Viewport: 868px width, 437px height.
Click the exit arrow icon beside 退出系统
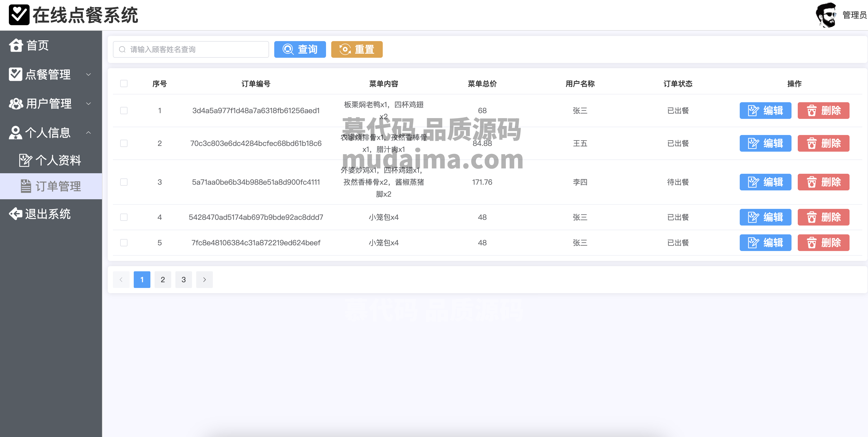pyautogui.click(x=16, y=214)
